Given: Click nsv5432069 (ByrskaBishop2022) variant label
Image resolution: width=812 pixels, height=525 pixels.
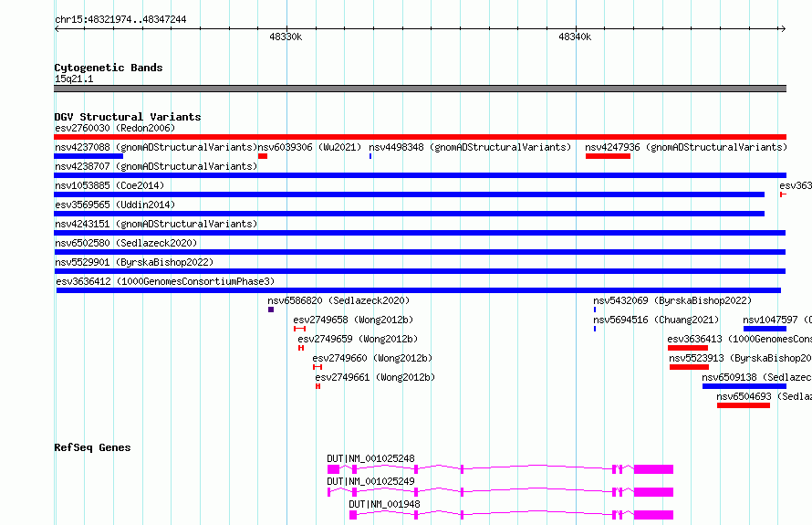Looking at the screenshot, I should 672,300.
